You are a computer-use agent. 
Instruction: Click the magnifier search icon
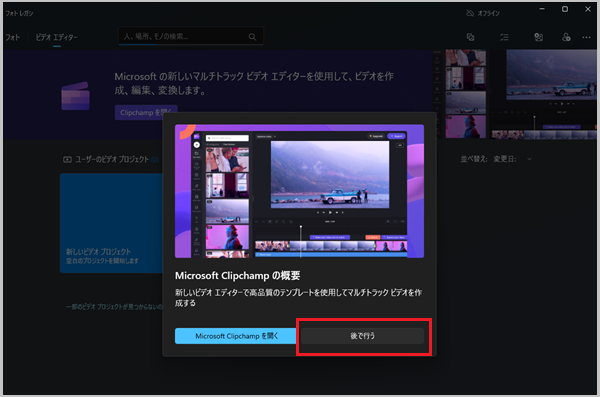(x=252, y=37)
